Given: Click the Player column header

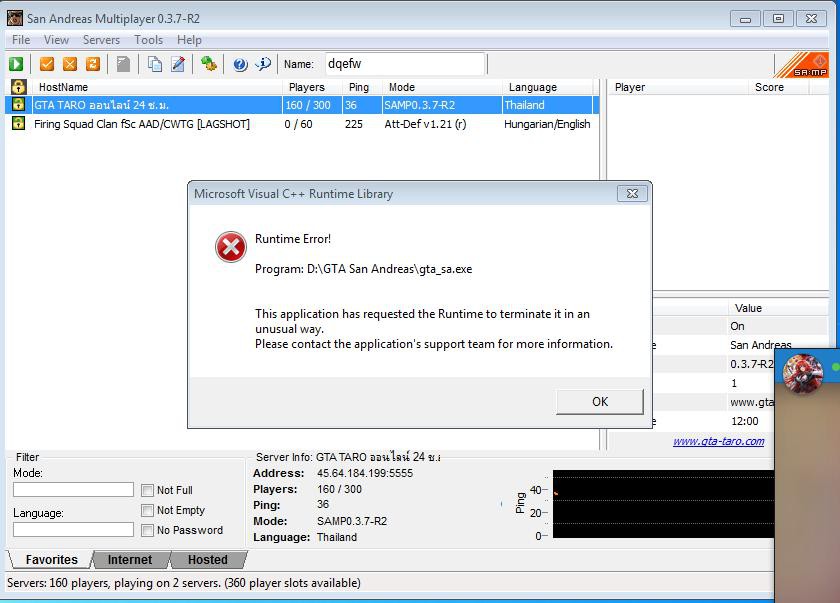Looking at the screenshot, I should (x=678, y=87).
